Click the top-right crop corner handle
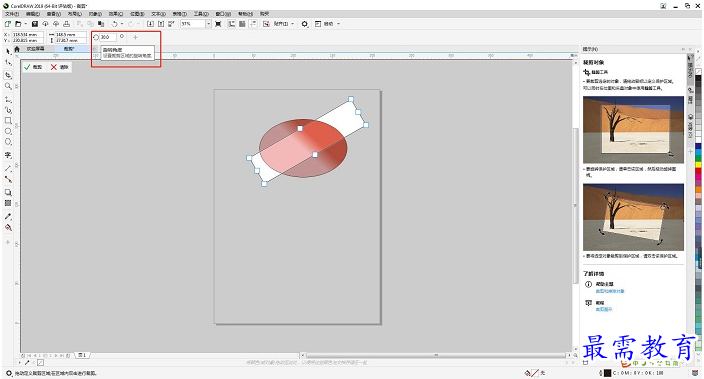The width and height of the screenshot is (704, 379). pos(351,99)
